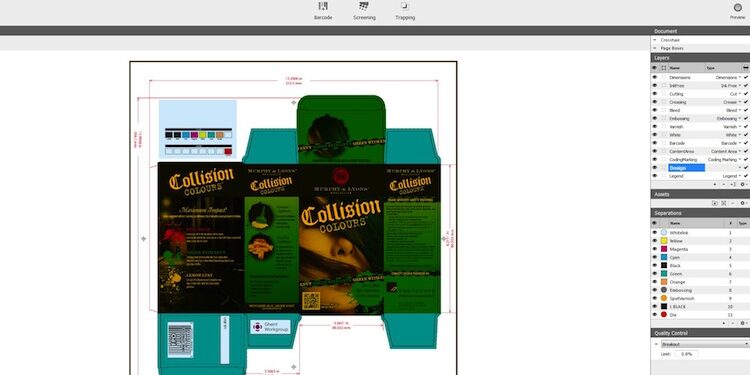Open Layers panel gear settings
The height and width of the screenshot is (375, 750).
[x=743, y=184]
